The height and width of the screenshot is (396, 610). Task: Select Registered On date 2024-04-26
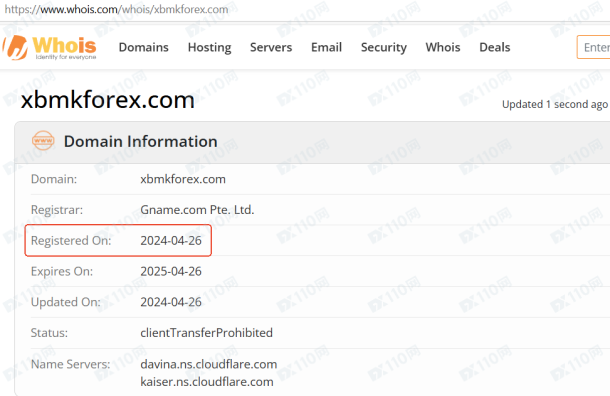click(171, 240)
